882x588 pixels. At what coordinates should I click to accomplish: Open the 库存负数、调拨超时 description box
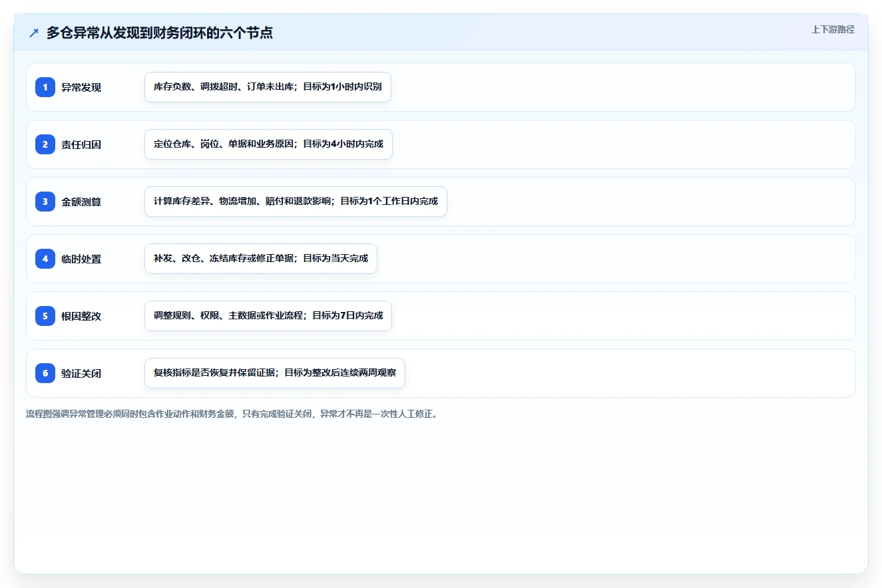tap(268, 87)
